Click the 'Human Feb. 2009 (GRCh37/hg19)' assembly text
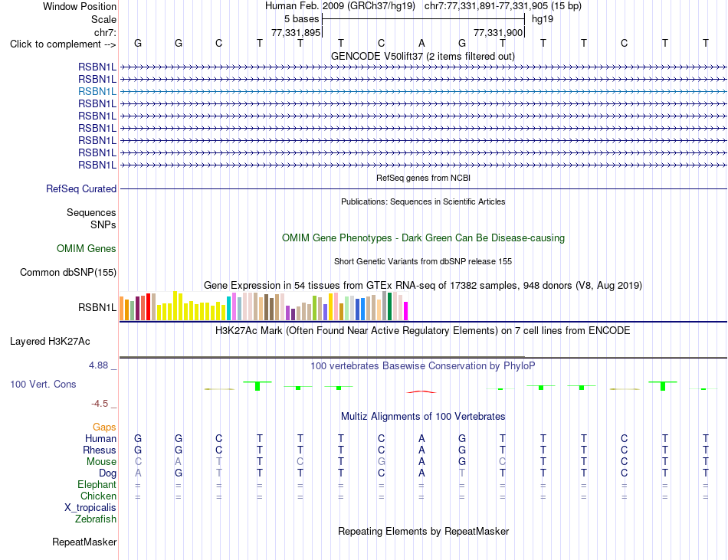The width and height of the screenshot is (728, 560). pos(341,6)
